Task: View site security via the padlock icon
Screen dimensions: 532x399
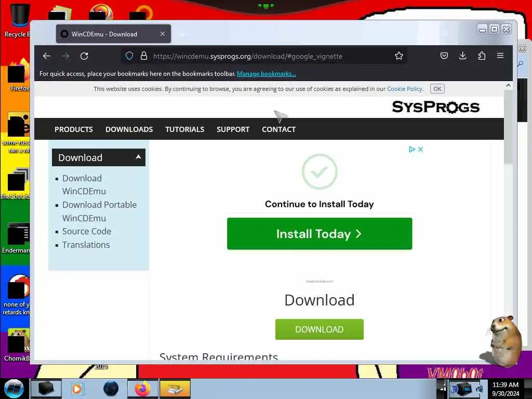Action: pyautogui.click(x=144, y=56)
